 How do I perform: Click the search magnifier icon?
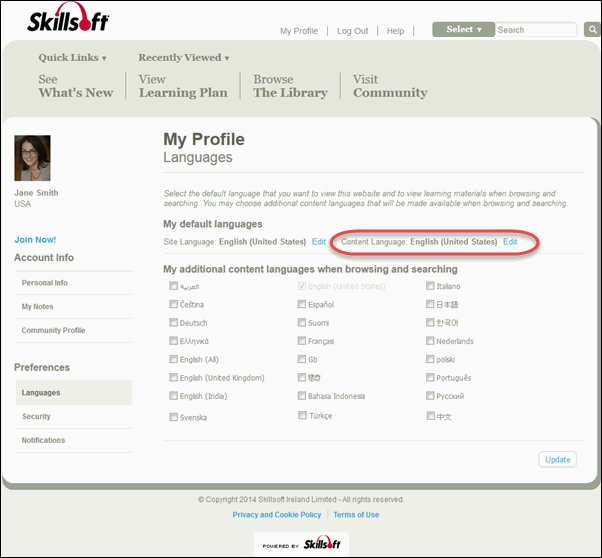click(590, 30)
